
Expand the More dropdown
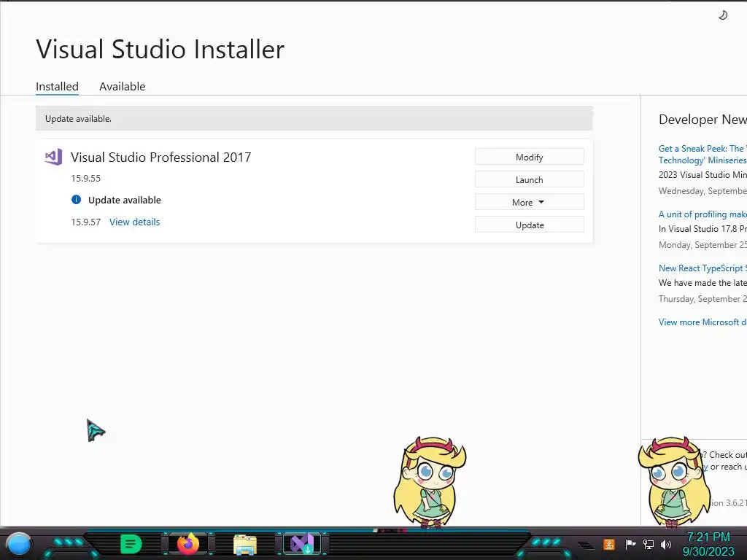(530, 203)
